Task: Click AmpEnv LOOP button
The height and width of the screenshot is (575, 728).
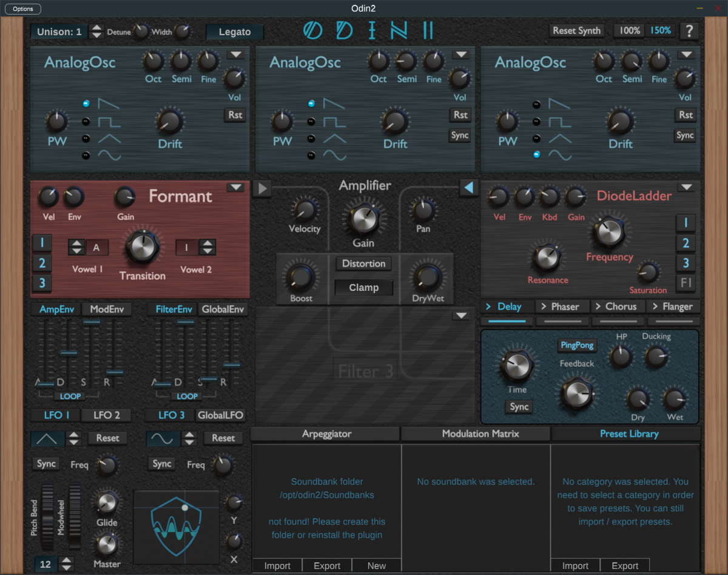Action: 71,396
